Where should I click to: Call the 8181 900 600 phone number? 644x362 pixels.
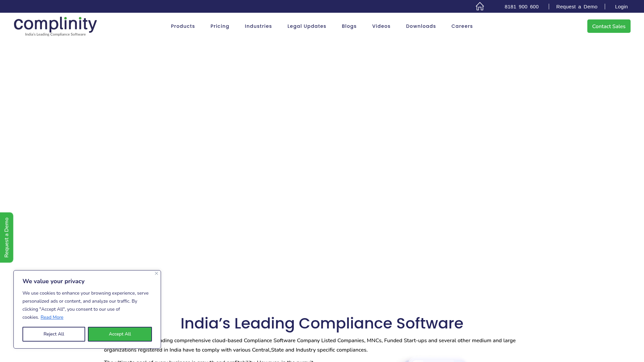(521, 6)
